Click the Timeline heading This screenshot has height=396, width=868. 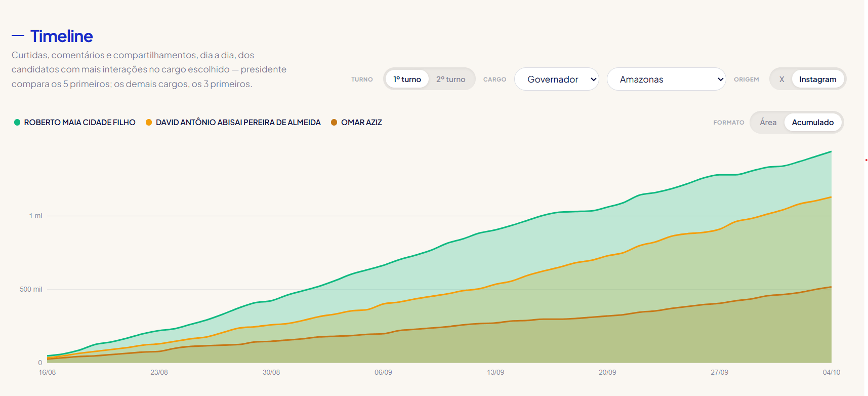click(61, 36)
